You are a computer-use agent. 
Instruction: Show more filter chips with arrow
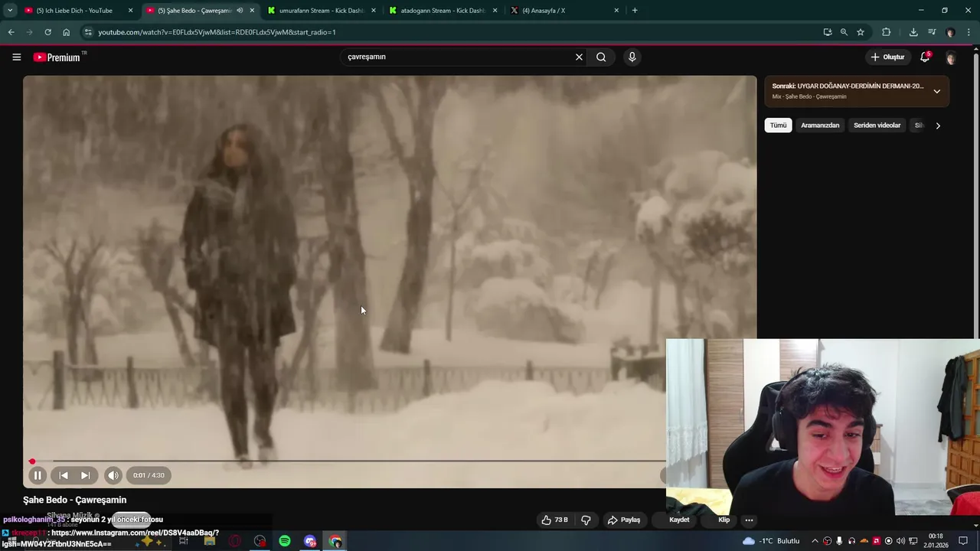(x=938, y=126)
